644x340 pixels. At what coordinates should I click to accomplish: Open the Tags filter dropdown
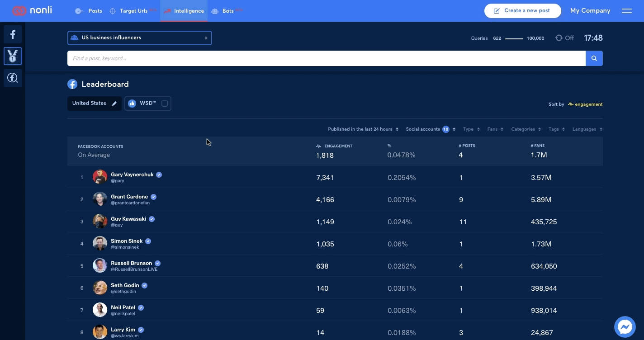557,129
